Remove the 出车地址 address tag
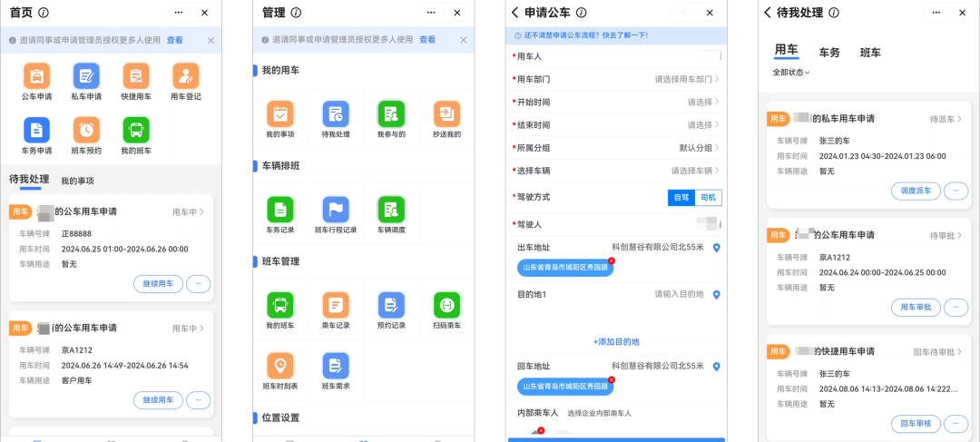980x442 pixels. tap(612, 260)
